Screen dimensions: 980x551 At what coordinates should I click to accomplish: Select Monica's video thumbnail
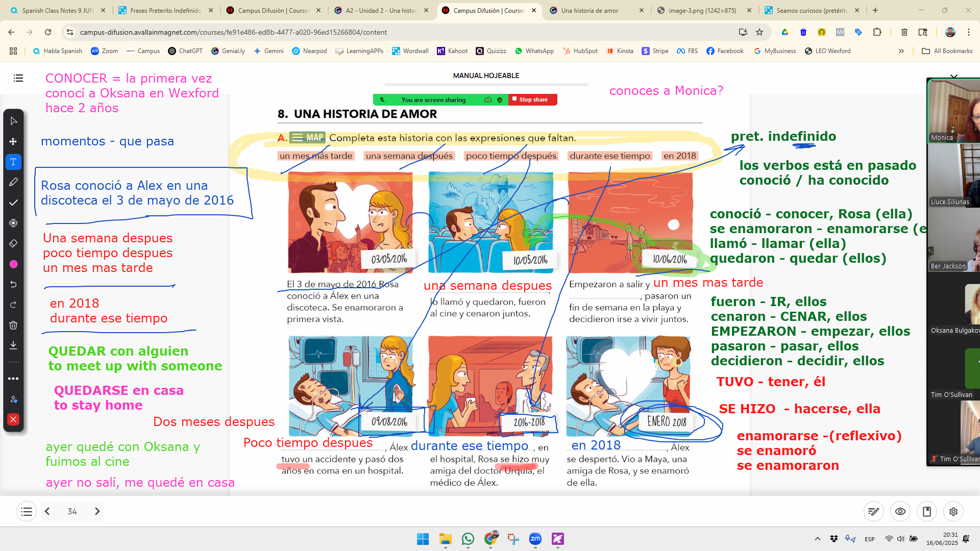coord(953,110)
